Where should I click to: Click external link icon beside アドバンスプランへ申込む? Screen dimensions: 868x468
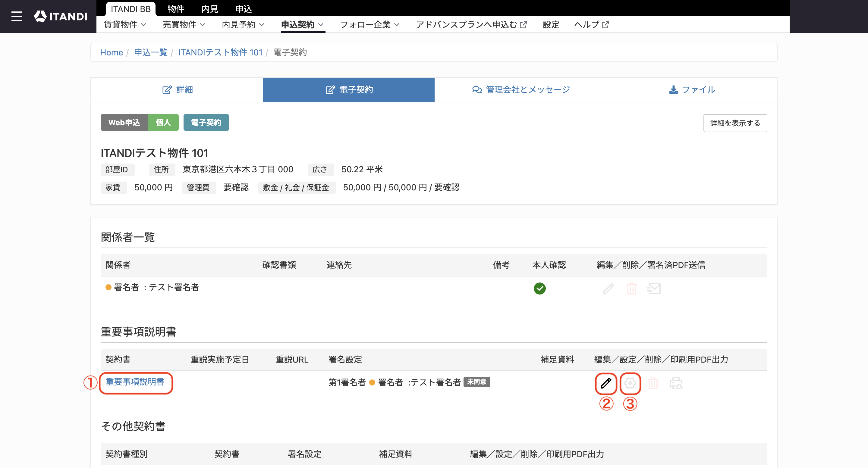523,25
